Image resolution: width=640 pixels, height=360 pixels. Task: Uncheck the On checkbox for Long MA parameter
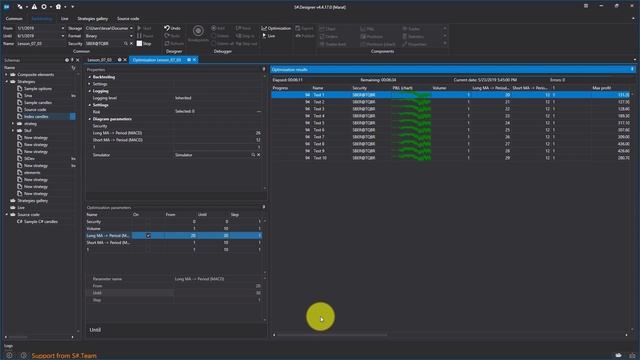148,236
